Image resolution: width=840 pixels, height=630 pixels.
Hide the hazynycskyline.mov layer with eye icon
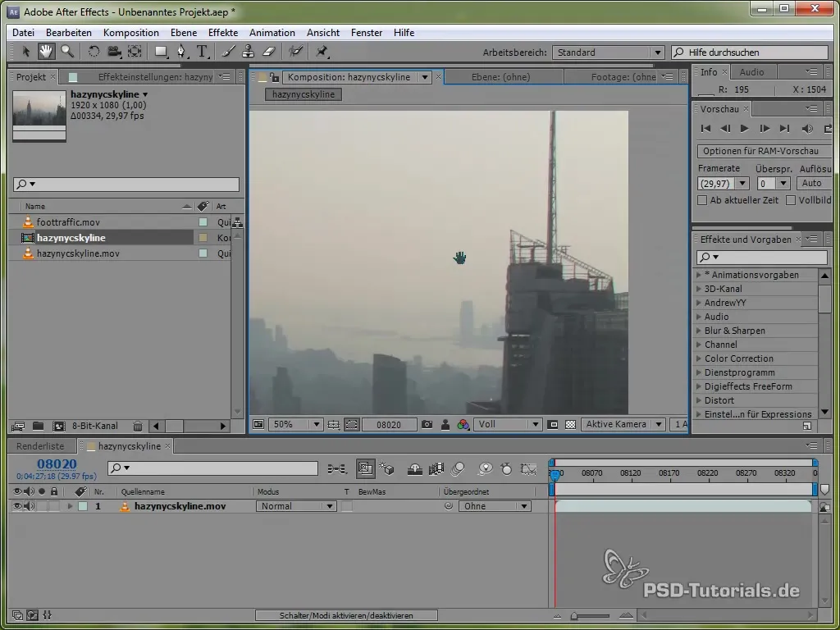(x=17, y=506)
